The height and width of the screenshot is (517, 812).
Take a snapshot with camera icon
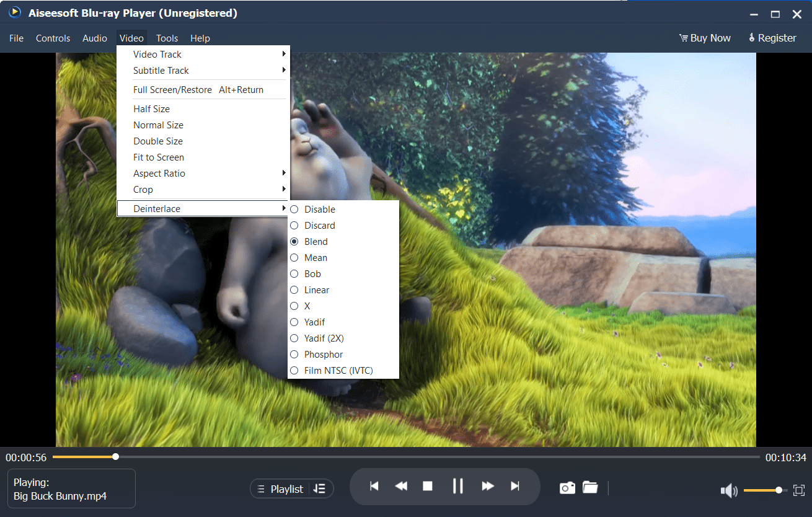click(567, 488)
